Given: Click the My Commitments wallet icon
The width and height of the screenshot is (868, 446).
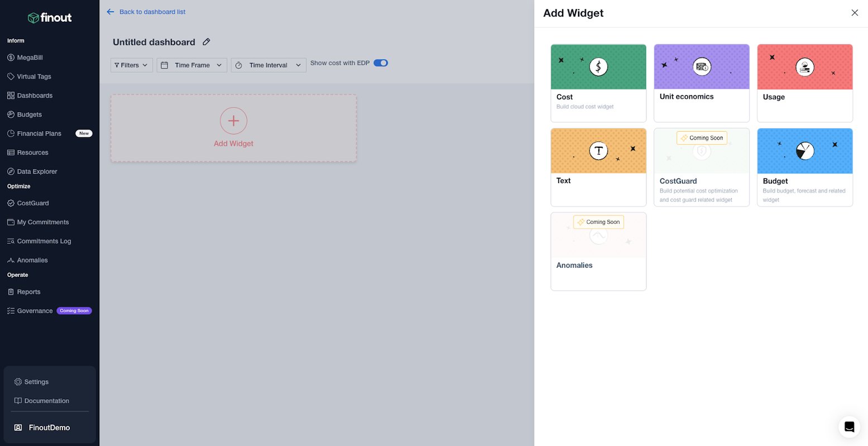Looking at the screenshot, I should [x=11, y=222].
